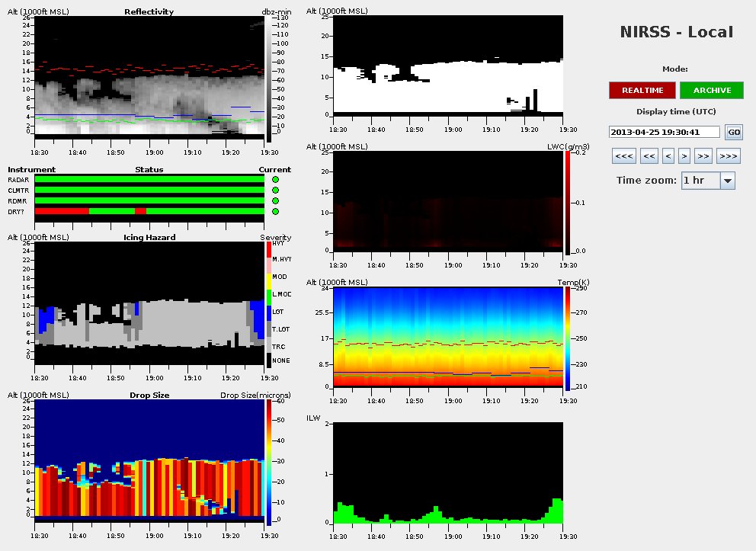Viewport: 756px width, 551px height.
Task: Select the 1 hr time zoom combo box
Action: [x=700, y=181]
